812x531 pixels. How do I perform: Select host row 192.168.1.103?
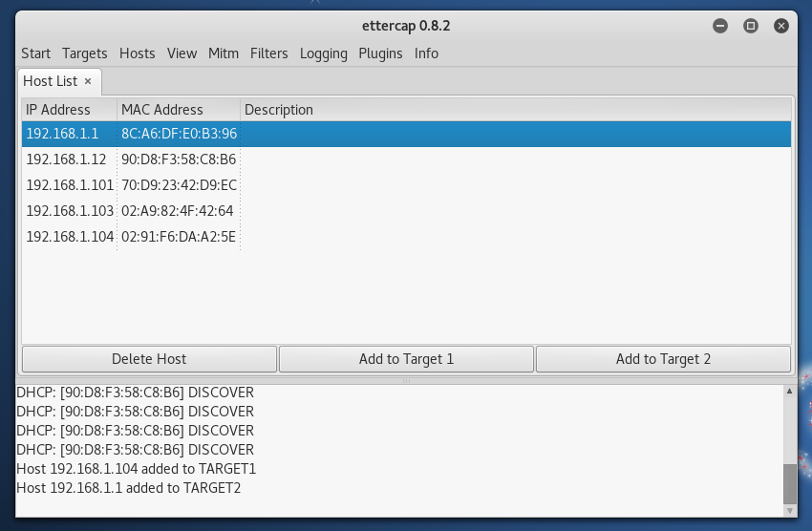(407, 211)
